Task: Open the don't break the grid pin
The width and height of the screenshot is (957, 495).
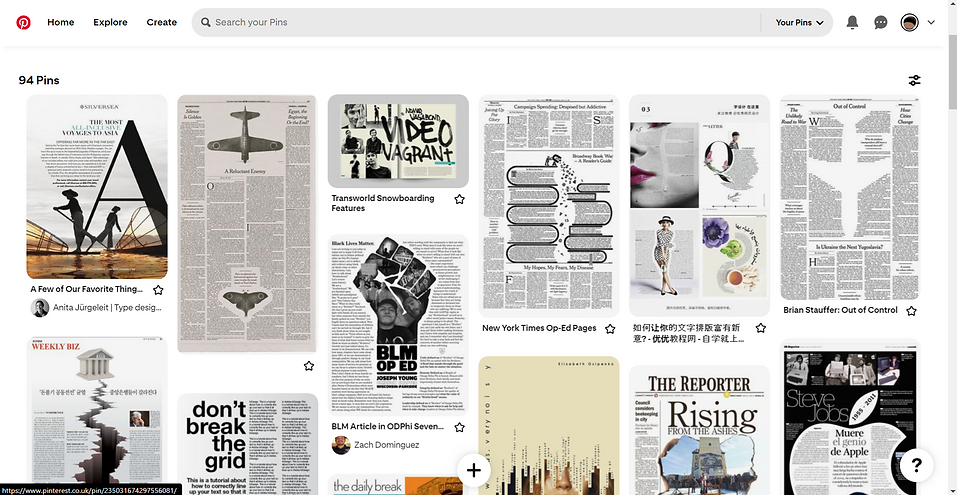Action: coord(248,444)
